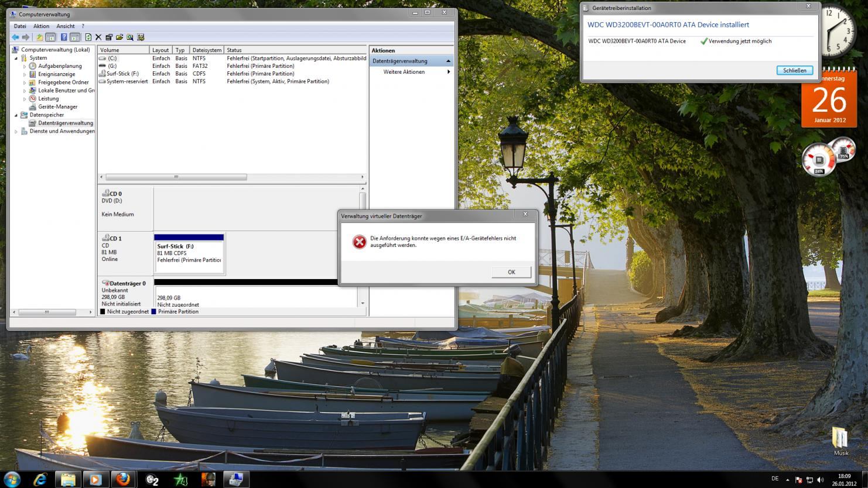868x488 pixels.
Task: Select the System-reserviert volume row
Action: coord(232,81)
